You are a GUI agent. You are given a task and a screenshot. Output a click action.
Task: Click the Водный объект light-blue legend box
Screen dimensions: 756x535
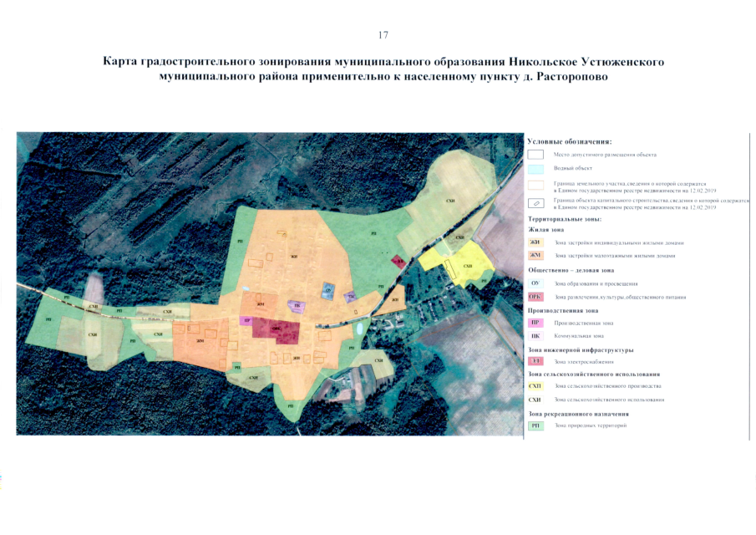point(535,168)
